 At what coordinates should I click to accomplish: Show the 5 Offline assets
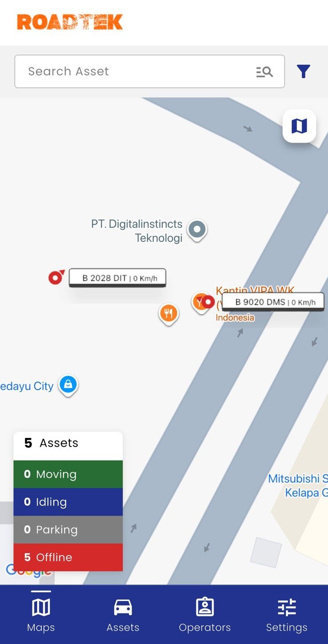[x=68, y=557]
